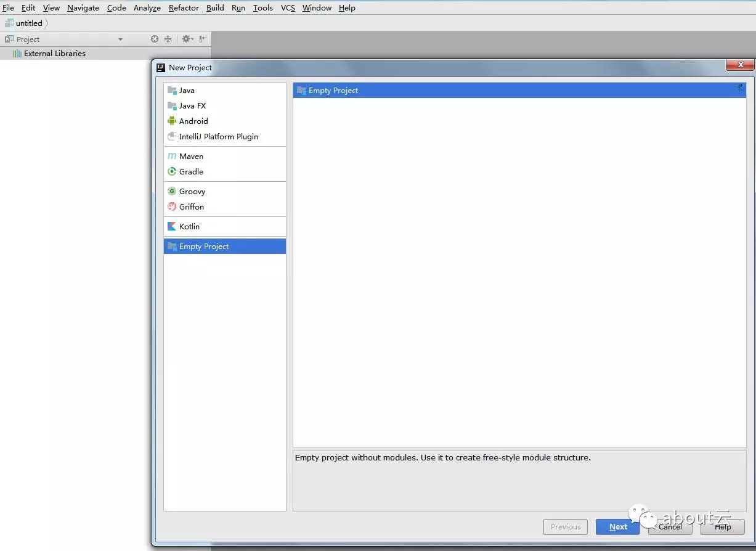Screen dimensions: 756x551
Task: Choose the Android robot icon
Action: (x=172, y=121)
